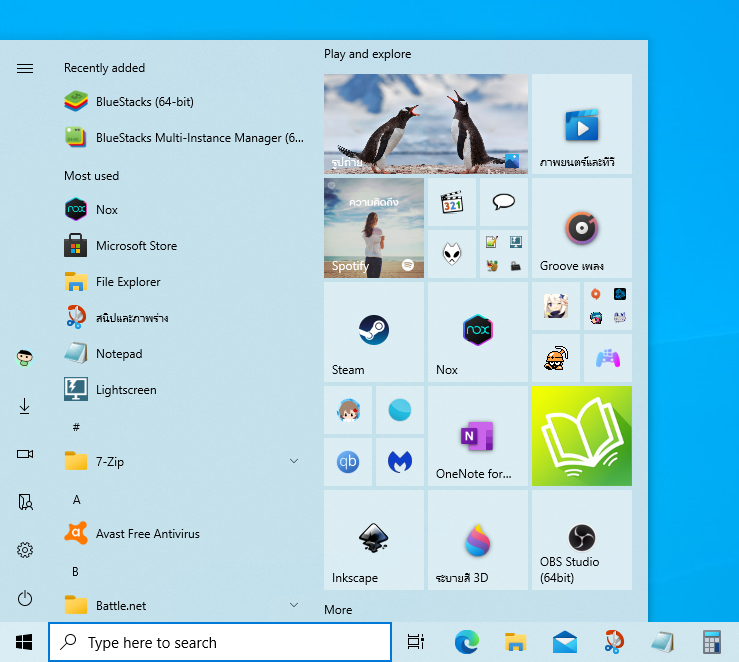Viewport: 739px width, 662px height.
Task: Click the Type here to search box
Action: pyautogui.click(x=220, y=642)
